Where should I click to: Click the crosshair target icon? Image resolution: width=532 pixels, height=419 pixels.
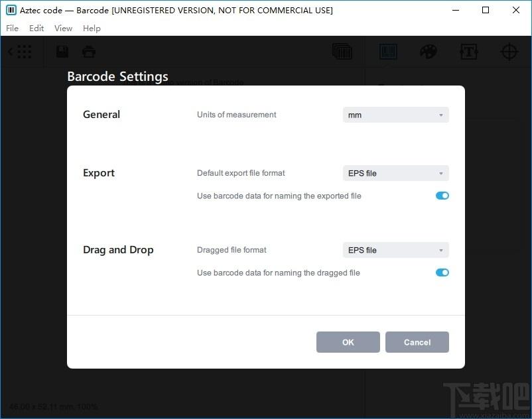(x=509, y=52)
